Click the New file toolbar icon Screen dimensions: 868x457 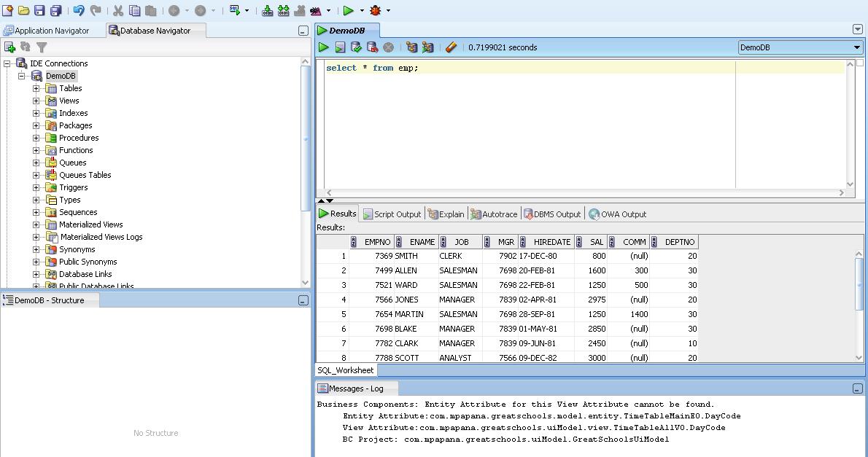pos(8,10)
